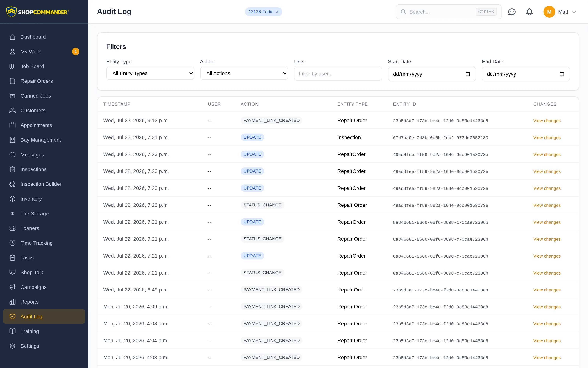Click the TIMESTAMP column header
588x368 pixels.
click(x=117, y=104)
